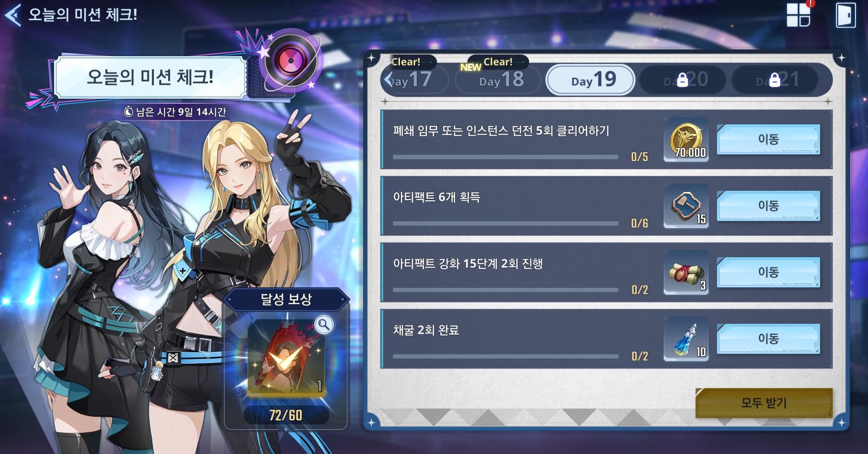
Task: Click the exit door icon
Action: tap(845, 15)
